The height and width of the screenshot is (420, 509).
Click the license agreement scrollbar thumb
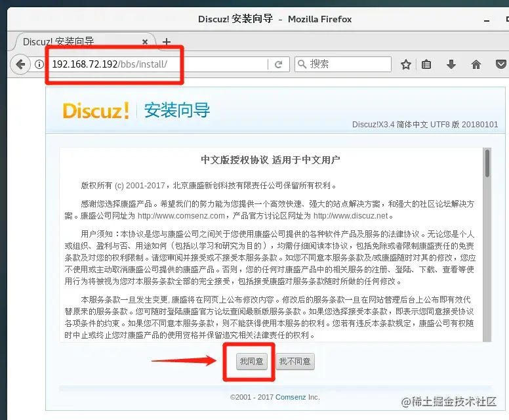coord(487,163)
